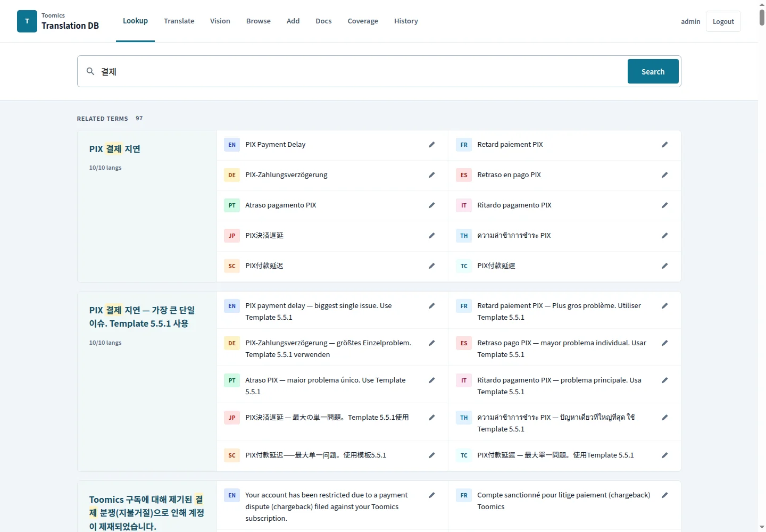Edit the TC translation 'PIX付款延遲'
766x532 pixels.
(664, 266)
